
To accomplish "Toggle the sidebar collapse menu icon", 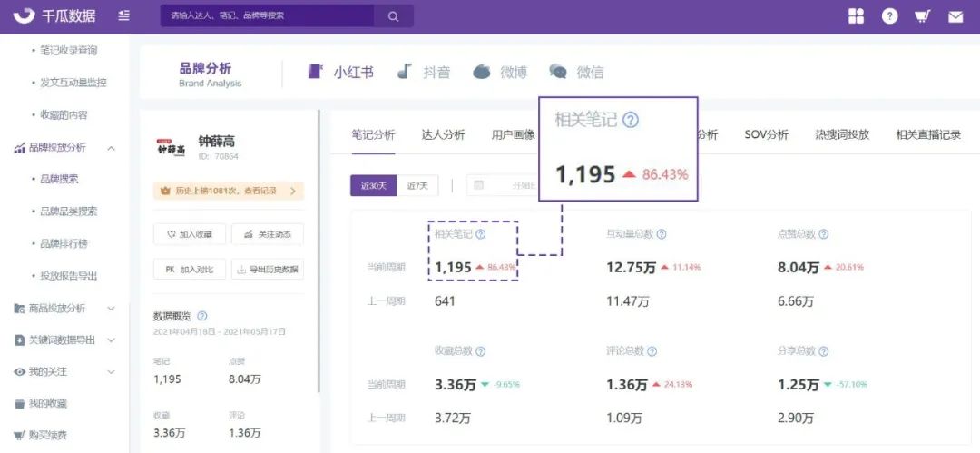I will coord(123,16).
